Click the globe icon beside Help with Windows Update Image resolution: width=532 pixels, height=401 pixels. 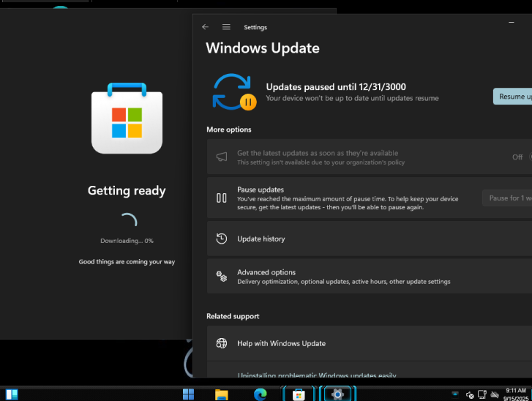coord(222,343)
